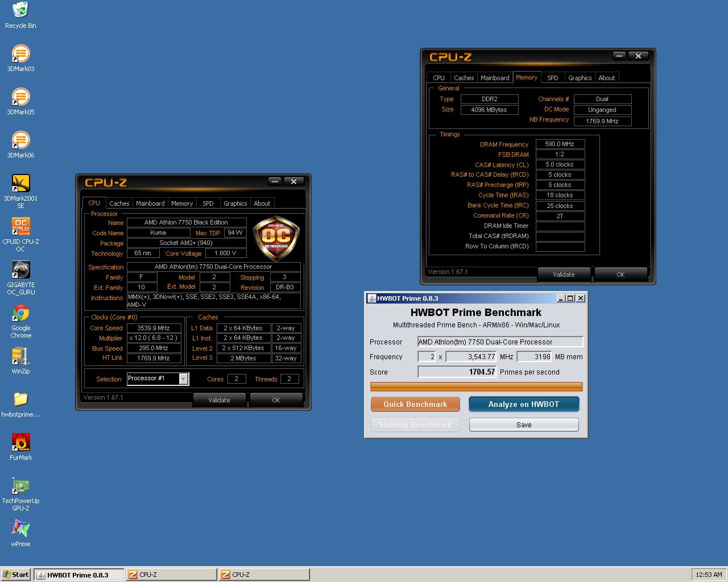The image size is (728, 582).
Task: Click the Command Rate value 2T
Action: (560, 216)
